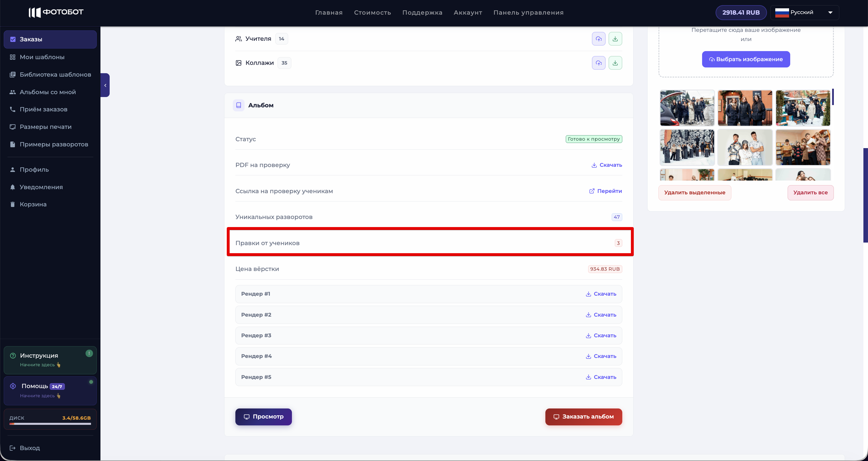The height and width of the screenshot is (461, 868).
Task: Click the 35 count badge beside Коллажи
Action: click(x=284, y=63)
